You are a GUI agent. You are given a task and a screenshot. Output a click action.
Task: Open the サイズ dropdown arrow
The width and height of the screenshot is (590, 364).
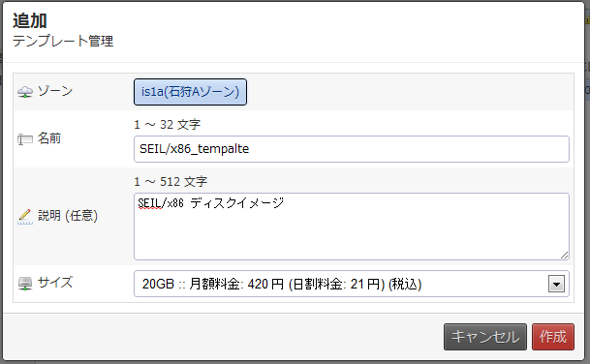pos(556,284)
